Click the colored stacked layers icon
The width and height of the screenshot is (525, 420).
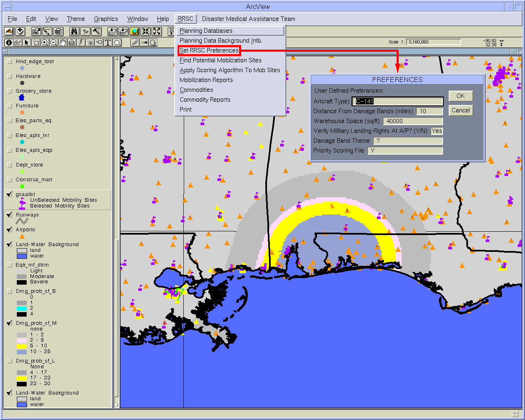click(x=135, y=32)
